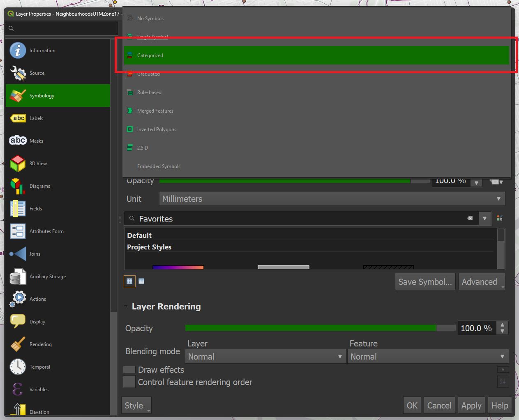This screenshot has height=420, width=519.
Task: Open the Layer blending mode dropdown
Action: pyautogui.click(x=265, y=357)
